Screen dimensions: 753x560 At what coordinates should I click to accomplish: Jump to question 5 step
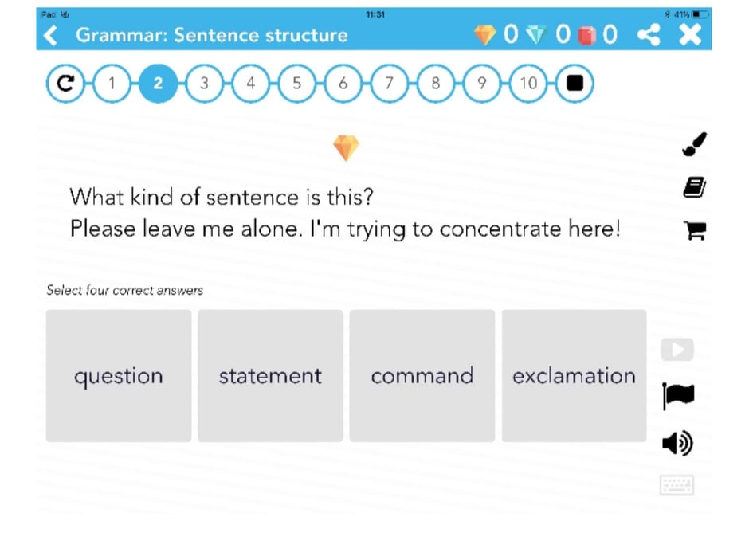coord(296,83)
